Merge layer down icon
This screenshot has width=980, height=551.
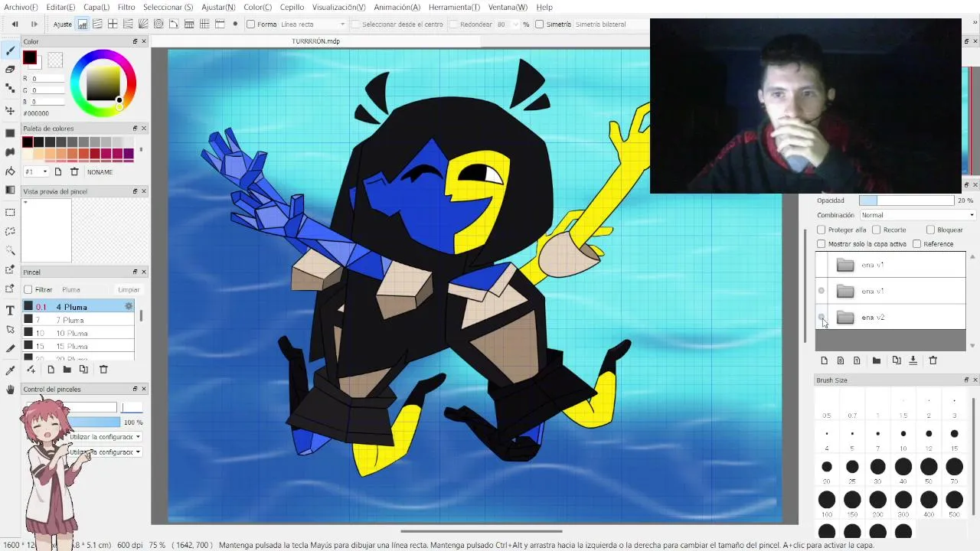[913, 360]
